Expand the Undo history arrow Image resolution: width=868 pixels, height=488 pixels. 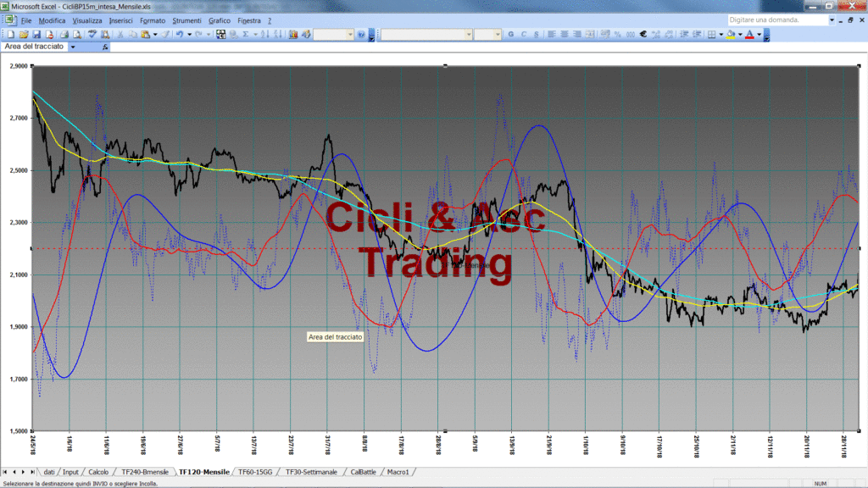click(x=189, y=34)
